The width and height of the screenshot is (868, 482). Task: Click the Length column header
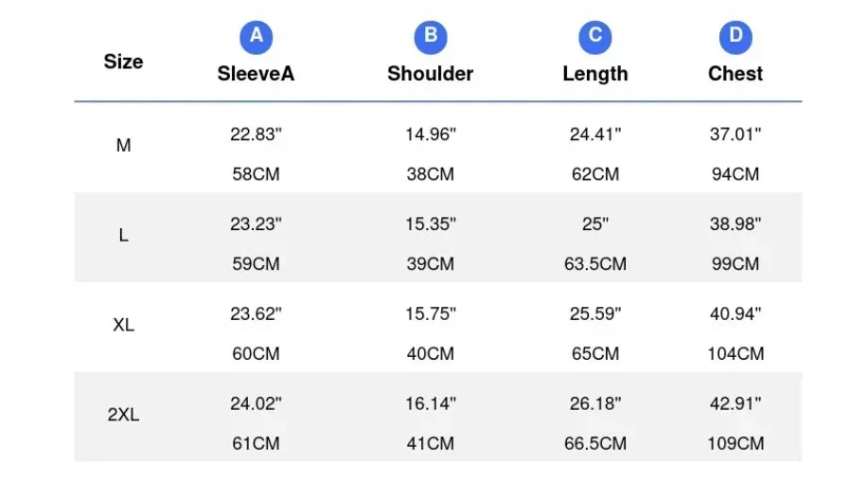pos(595,74)
